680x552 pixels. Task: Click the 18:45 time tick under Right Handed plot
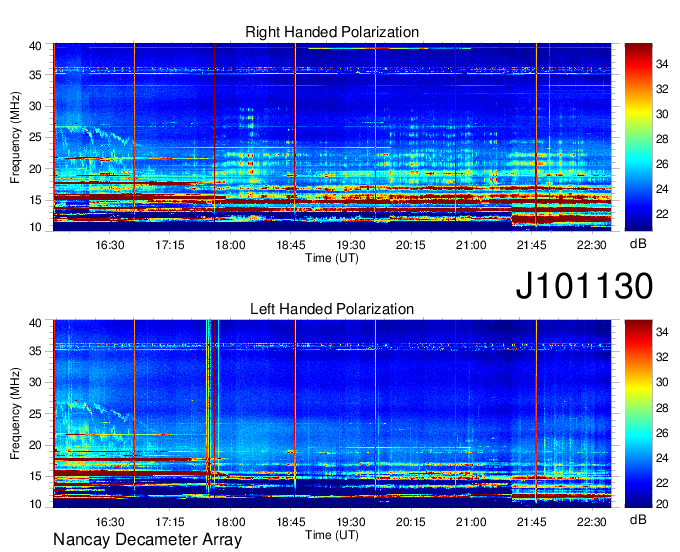pyautogui.click(x=291, y=245)
